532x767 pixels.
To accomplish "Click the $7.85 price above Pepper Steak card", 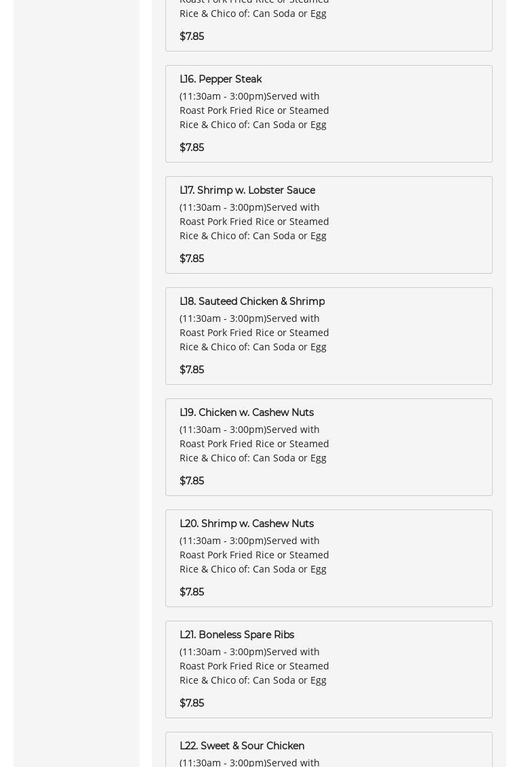I will point(192,37).
